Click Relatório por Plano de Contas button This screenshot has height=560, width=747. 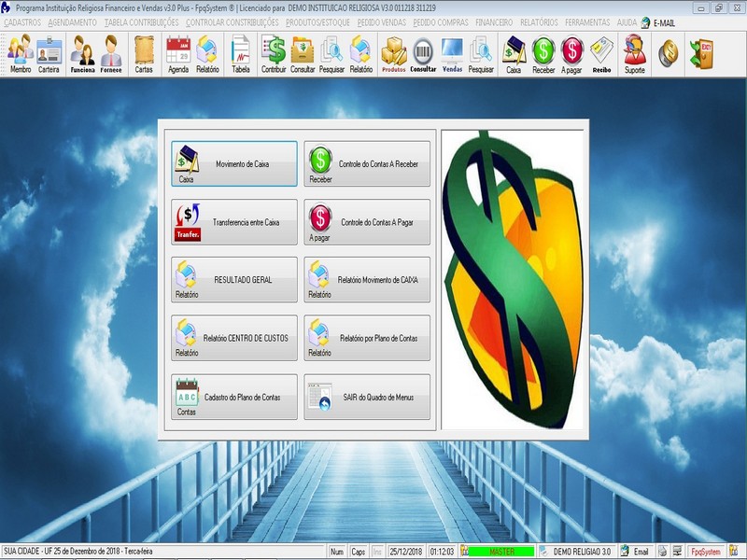tap(367, 338)
